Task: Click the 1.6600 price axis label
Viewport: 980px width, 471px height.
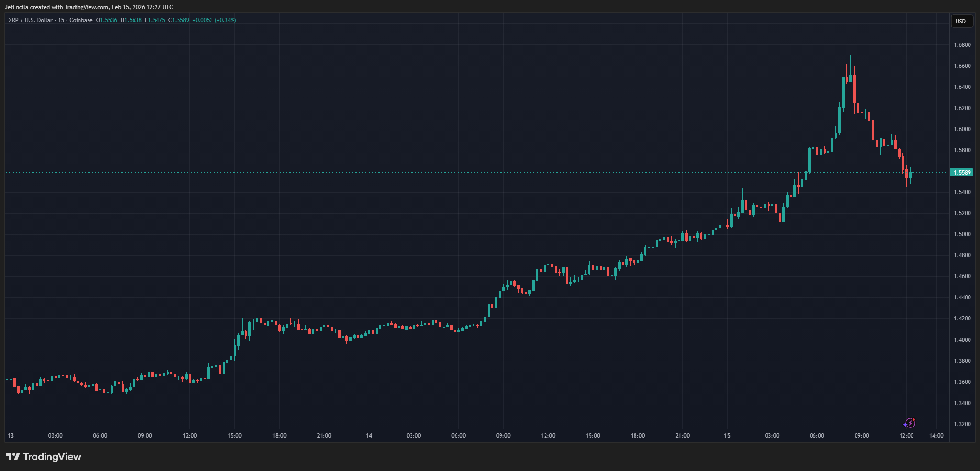Action: coord(962,66)
